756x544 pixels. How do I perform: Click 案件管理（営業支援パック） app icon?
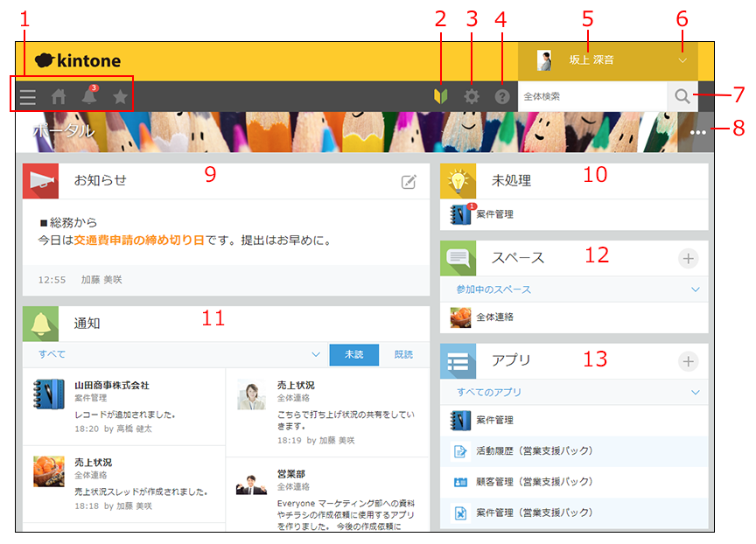tap(460, 513)
